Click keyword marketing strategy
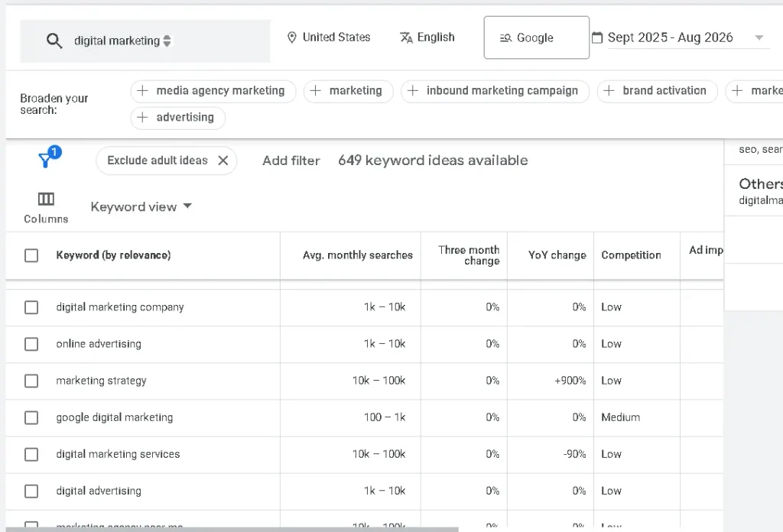 coord(102,381)
